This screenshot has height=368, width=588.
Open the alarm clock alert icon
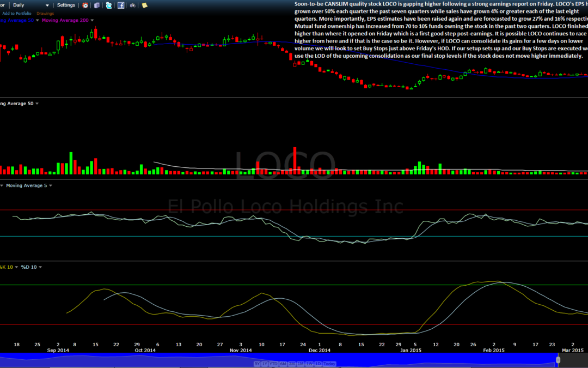pyautogui.click(x=85, y=5)
